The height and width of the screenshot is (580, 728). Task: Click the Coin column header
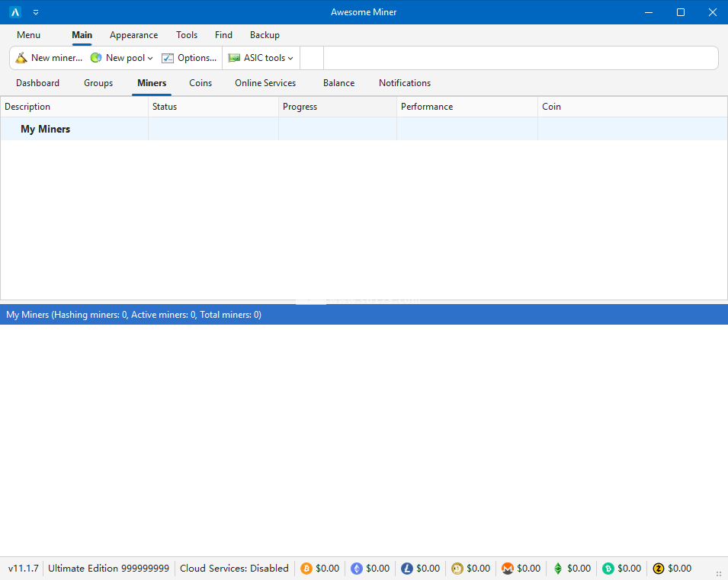(x=633, y=107)
